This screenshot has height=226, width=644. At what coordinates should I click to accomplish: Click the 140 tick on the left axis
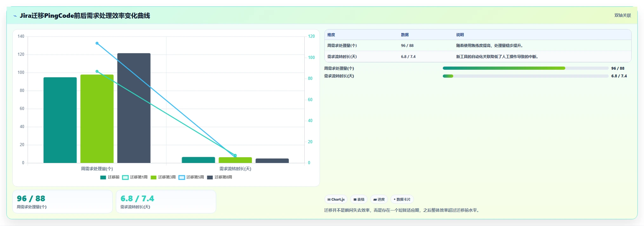(21, 36)
